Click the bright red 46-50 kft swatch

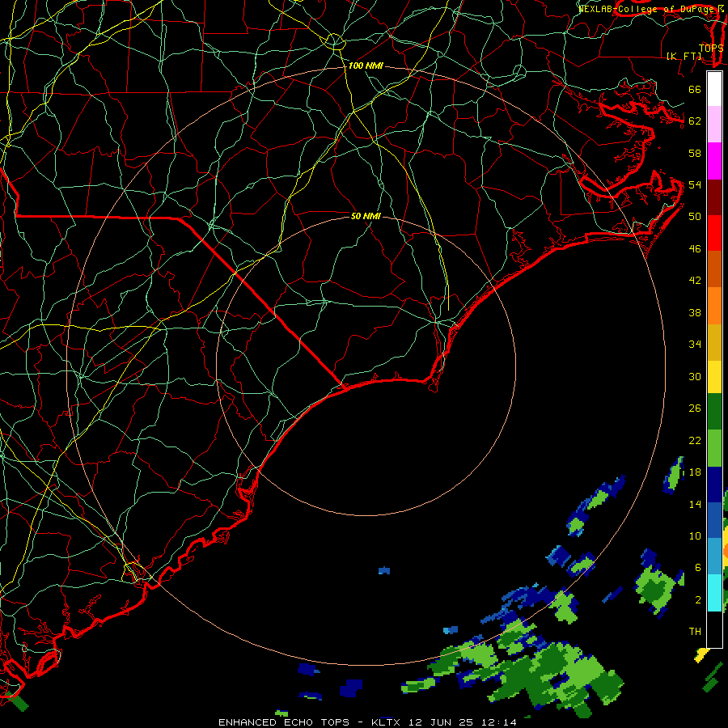(x=714, y=233)
